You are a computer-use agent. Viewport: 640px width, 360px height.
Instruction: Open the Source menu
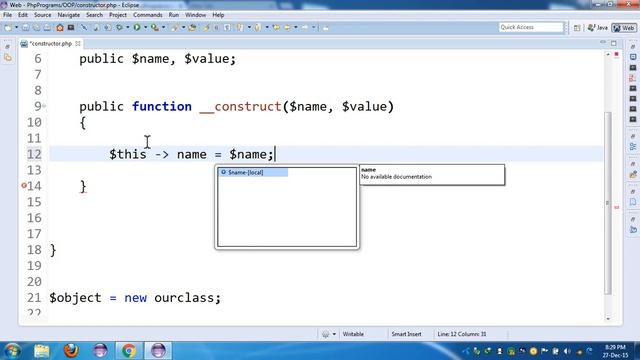point(42,15)
